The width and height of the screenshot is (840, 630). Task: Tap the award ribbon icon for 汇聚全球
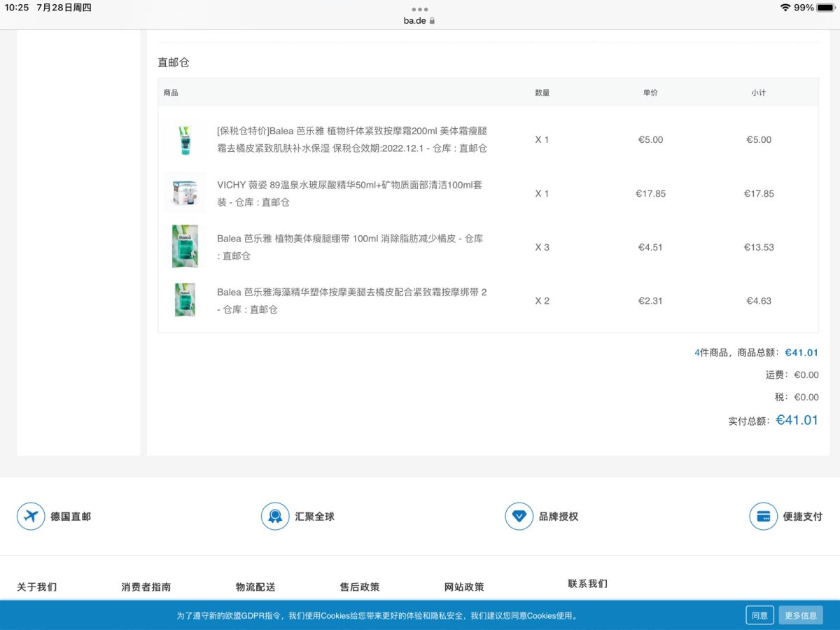275,517
